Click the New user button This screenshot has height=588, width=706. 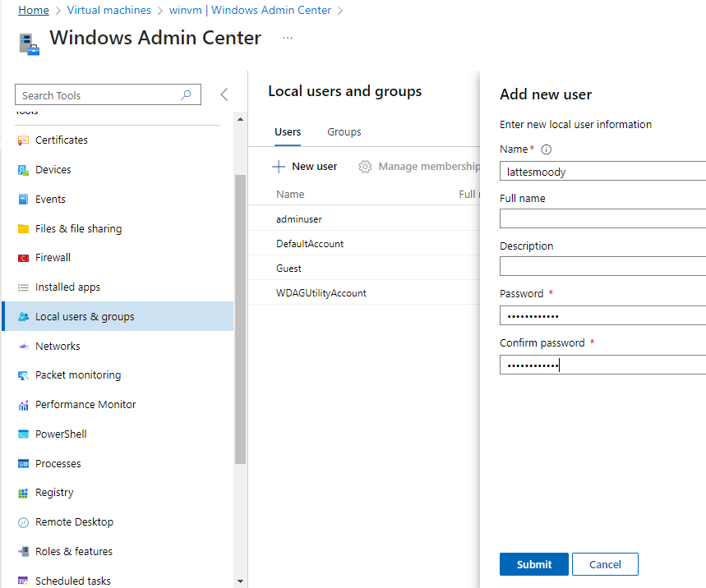point(304,167)
